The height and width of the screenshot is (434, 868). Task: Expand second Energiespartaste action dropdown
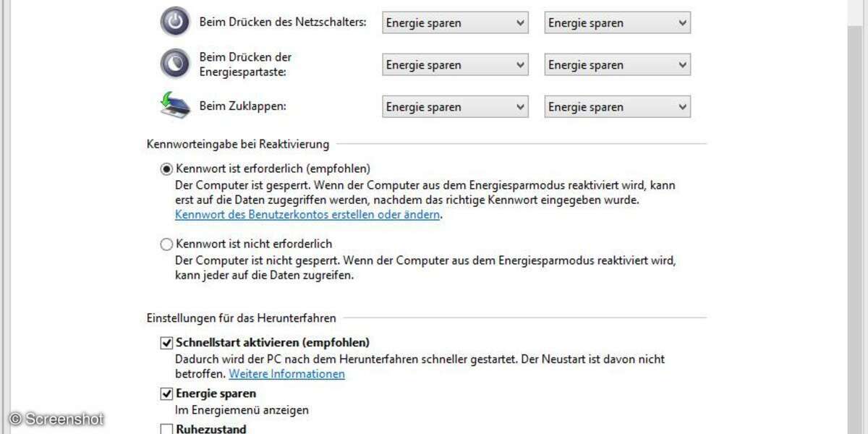point(617,65)
